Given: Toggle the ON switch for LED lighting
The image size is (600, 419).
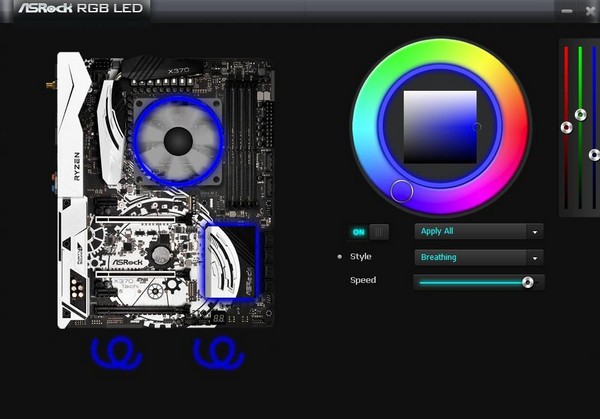Looking at the screenshot, I should 368,232.
